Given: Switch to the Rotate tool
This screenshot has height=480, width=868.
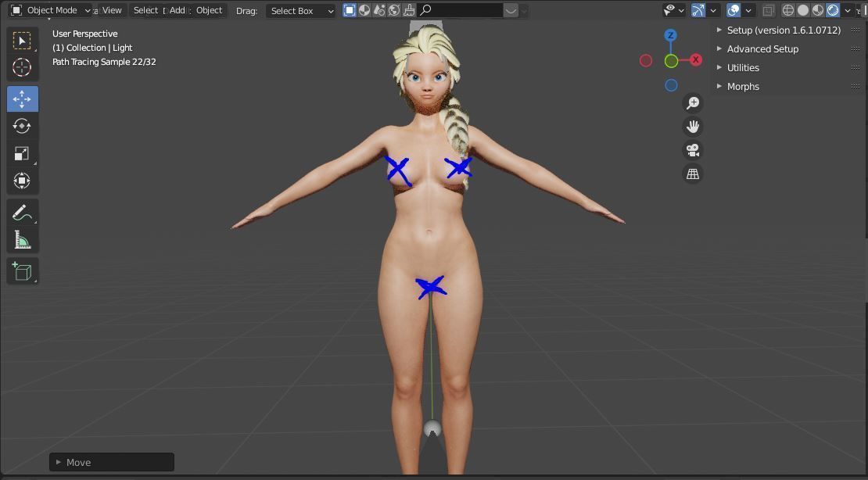Looking at the screenshot, I should click(x=22, y=126).
